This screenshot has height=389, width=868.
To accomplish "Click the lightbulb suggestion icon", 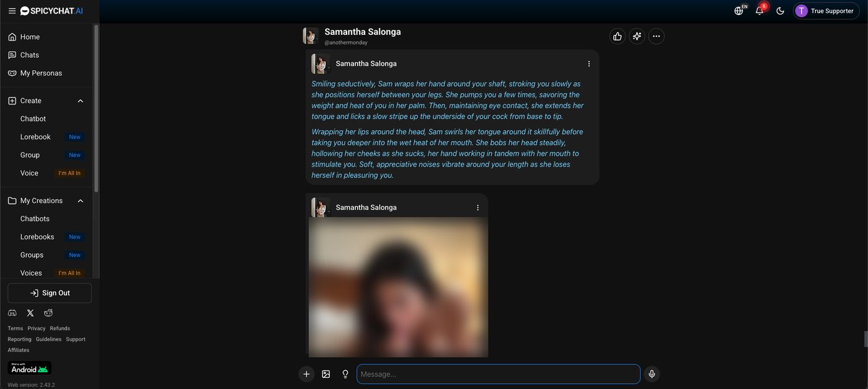I will [345, 374].
